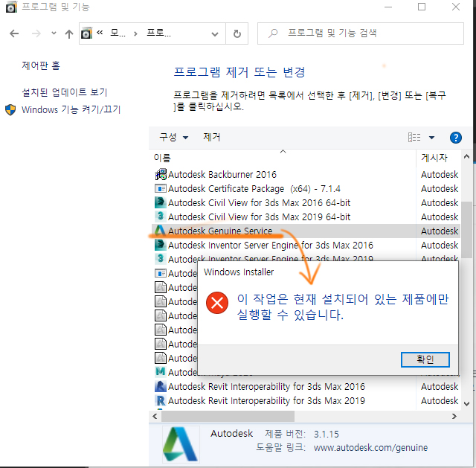Click the Back navigation arrow
The height and width of the screenshot is (468, 476).
(14, 33)
